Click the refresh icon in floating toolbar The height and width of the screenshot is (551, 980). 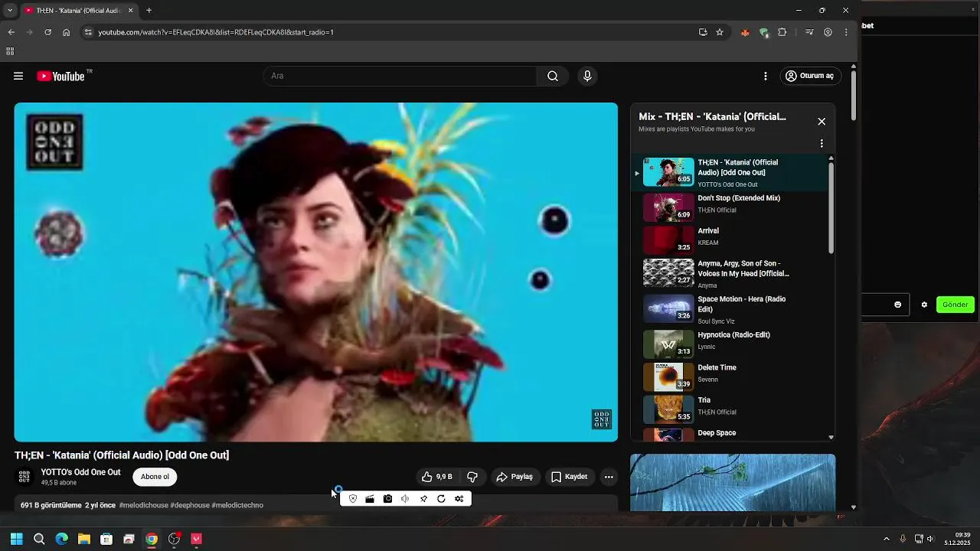click(x=441, y=499)
